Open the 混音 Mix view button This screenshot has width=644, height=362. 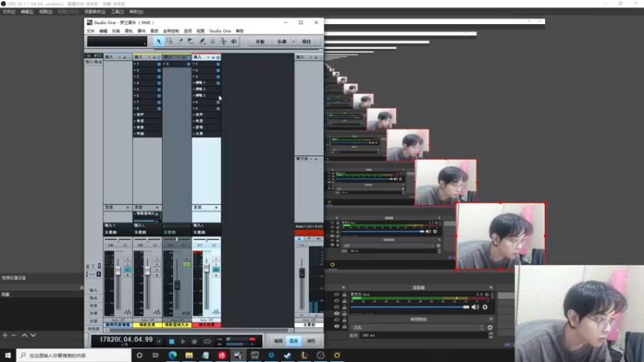[294, 341]
